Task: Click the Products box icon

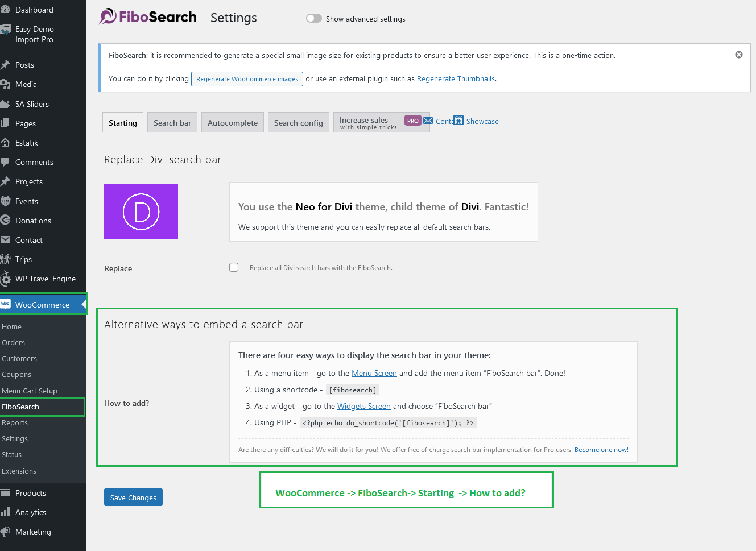Action: 5,493
